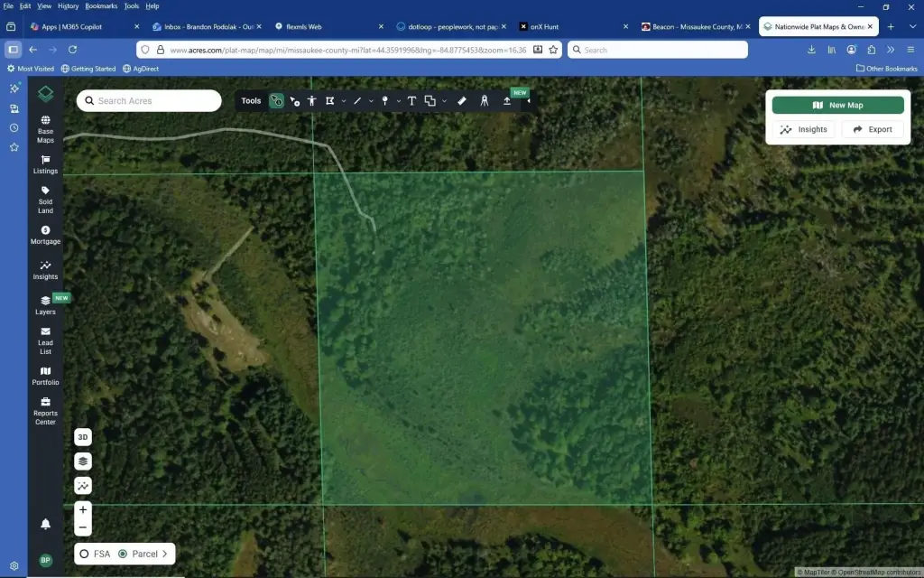This screenshot has width=924, height=578.
Task: Activate the line drawing tool
Action: [x=357, y=101]
